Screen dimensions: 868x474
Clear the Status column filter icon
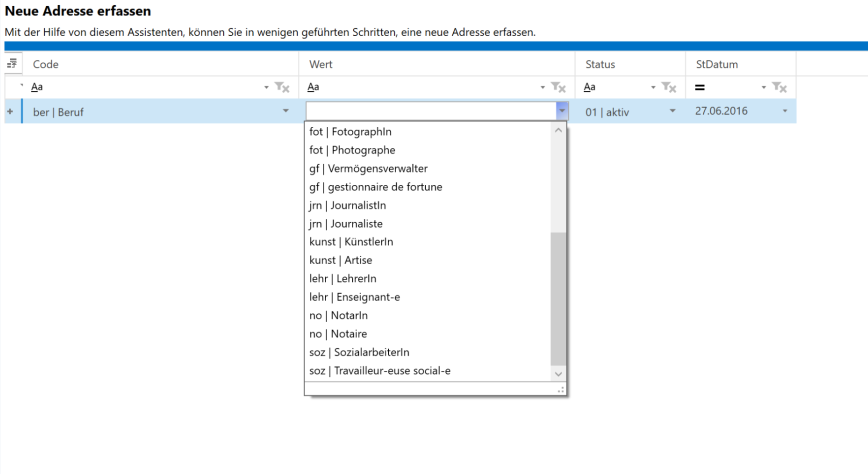(668, 87)
